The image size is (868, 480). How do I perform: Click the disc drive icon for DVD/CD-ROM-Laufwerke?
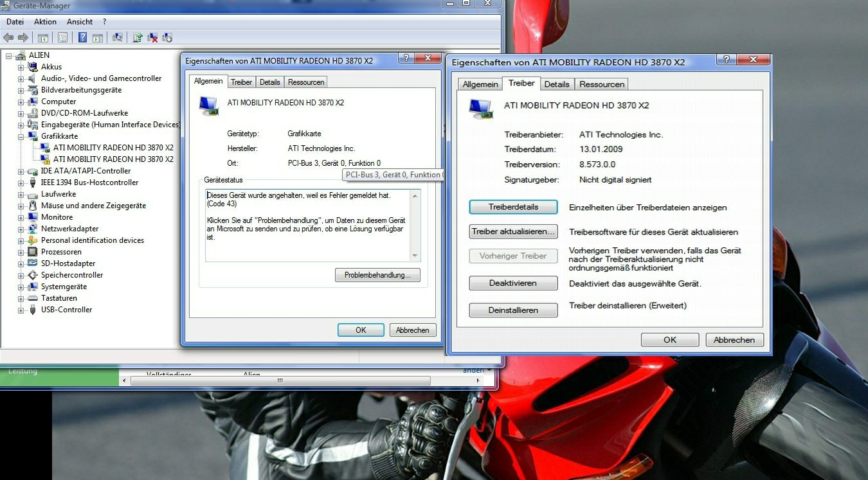point(33,113)
